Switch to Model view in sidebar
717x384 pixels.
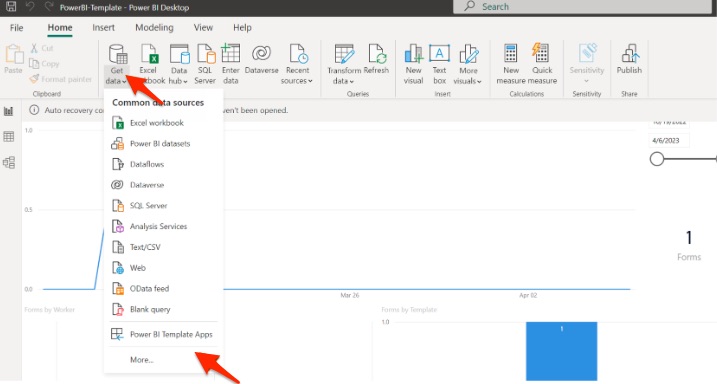[x=9, y=162]
